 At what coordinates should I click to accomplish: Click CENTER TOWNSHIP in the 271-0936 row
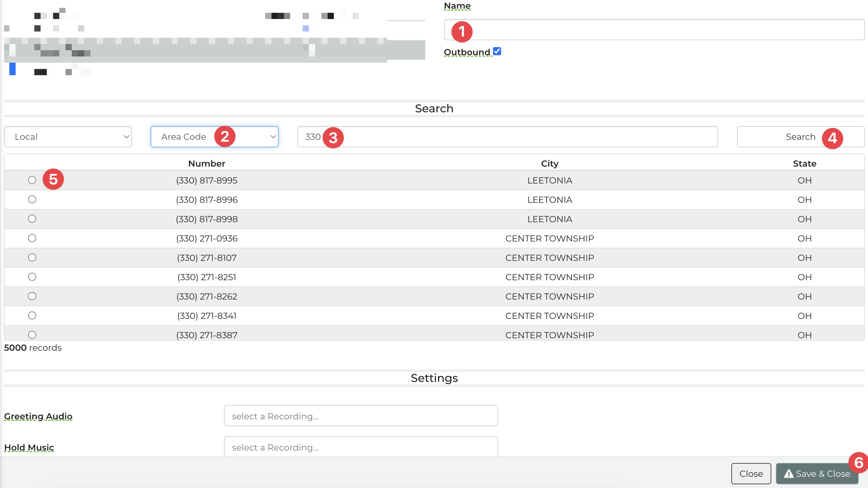coord(549,239)
